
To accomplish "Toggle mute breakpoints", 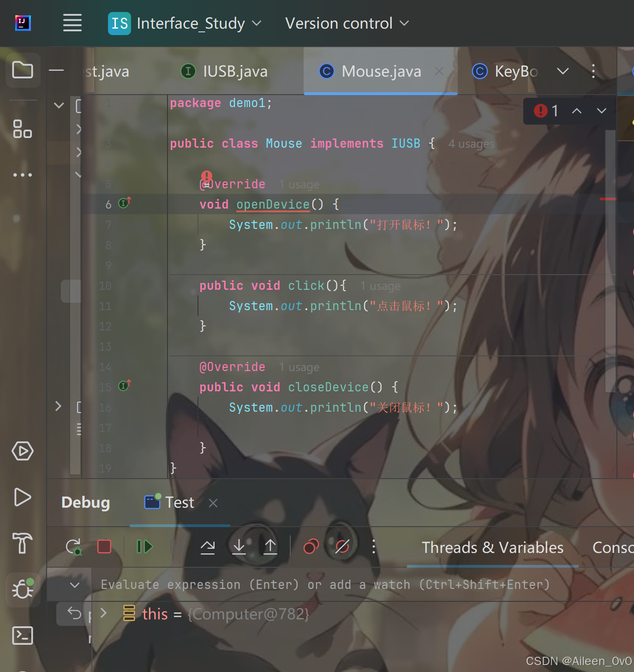I will pos(342,547).
